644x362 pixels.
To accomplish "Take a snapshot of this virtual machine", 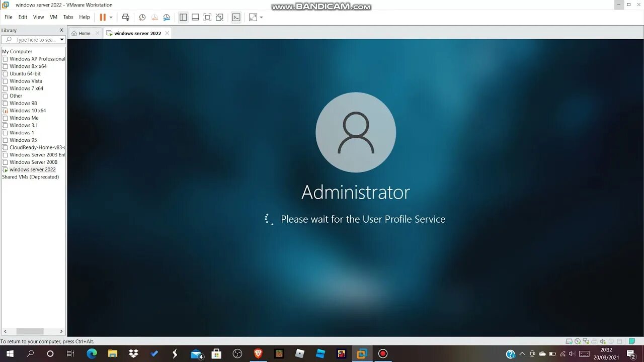I will pyautogui.click(x=142, y=17).
